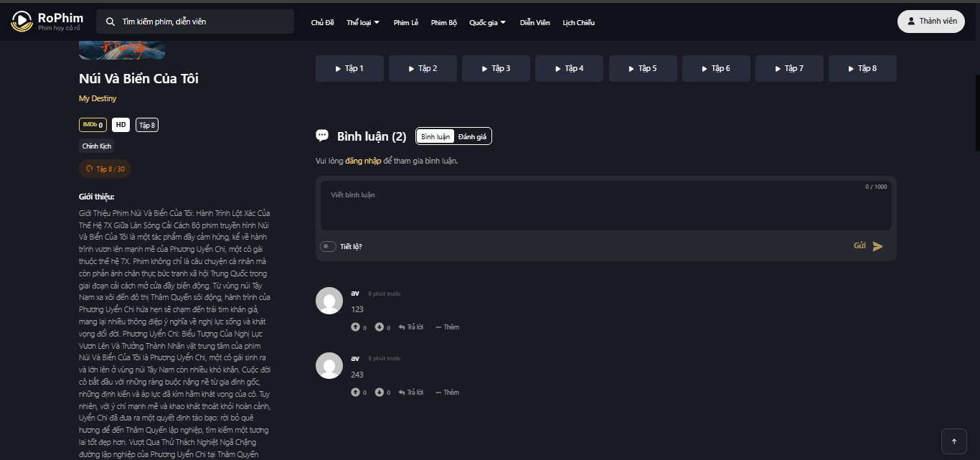The width and height of the screenshot is (980, 460).
Task: Open the Thêm options under comment "123"
Action: tap(446, 327)
